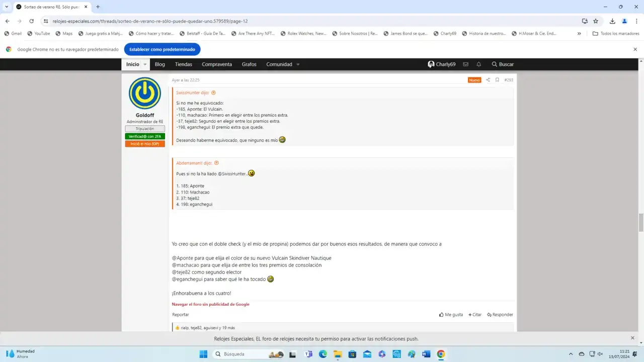Open the Compraventa menu item
644x362 pixels.
[217, 64]
